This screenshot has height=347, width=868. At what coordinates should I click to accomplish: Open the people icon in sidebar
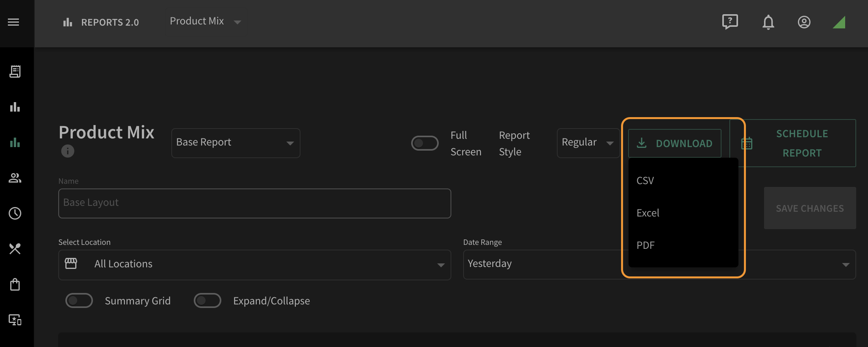tap(15, 178)
